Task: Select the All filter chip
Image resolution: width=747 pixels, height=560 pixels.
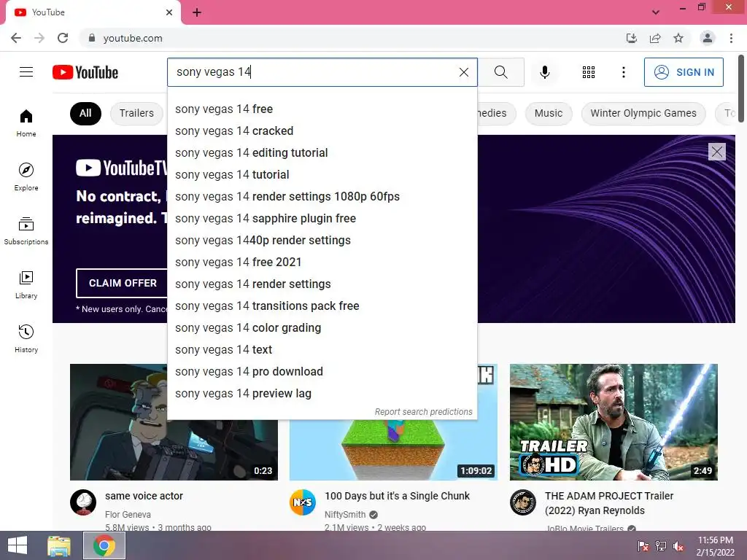Action: point(86,113)
